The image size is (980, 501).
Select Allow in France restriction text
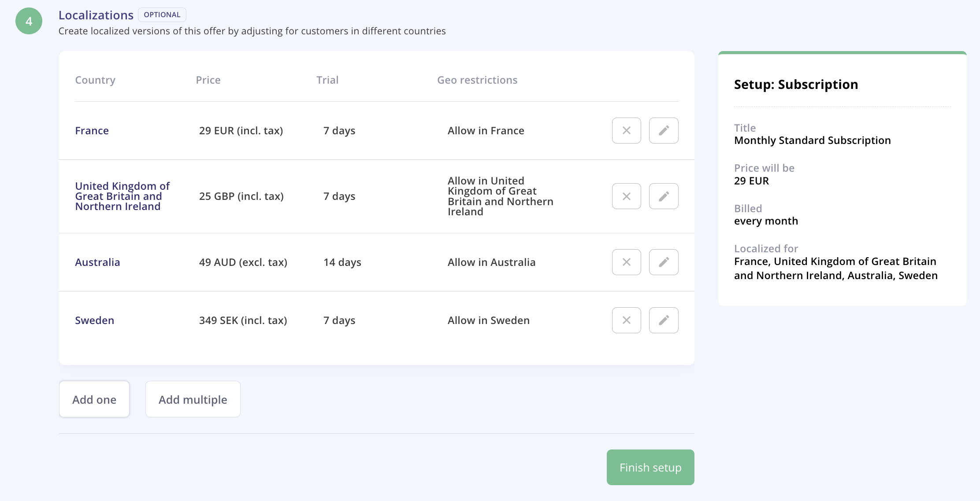(x=486, y=131)
